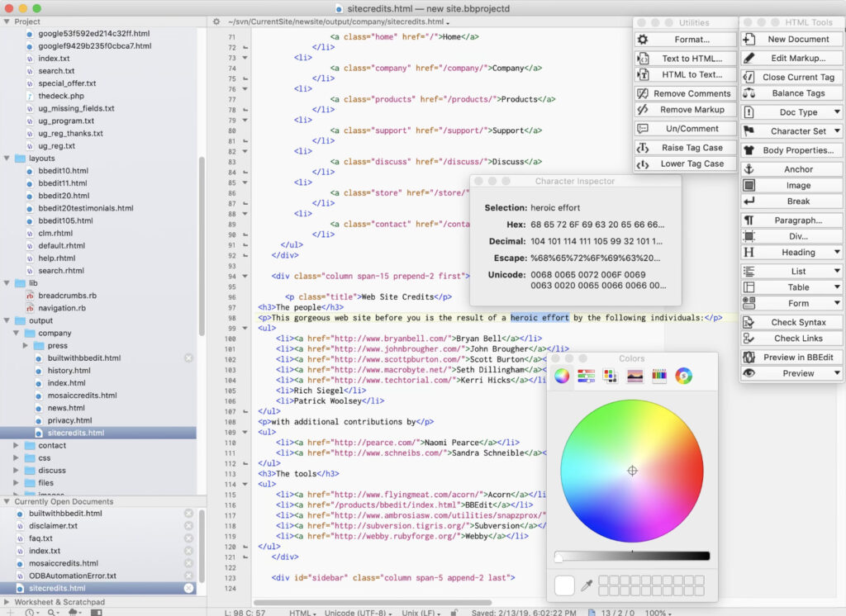Open the Doc Type dropdown
This screenshot has width=846, height=616.
point(791,112)
